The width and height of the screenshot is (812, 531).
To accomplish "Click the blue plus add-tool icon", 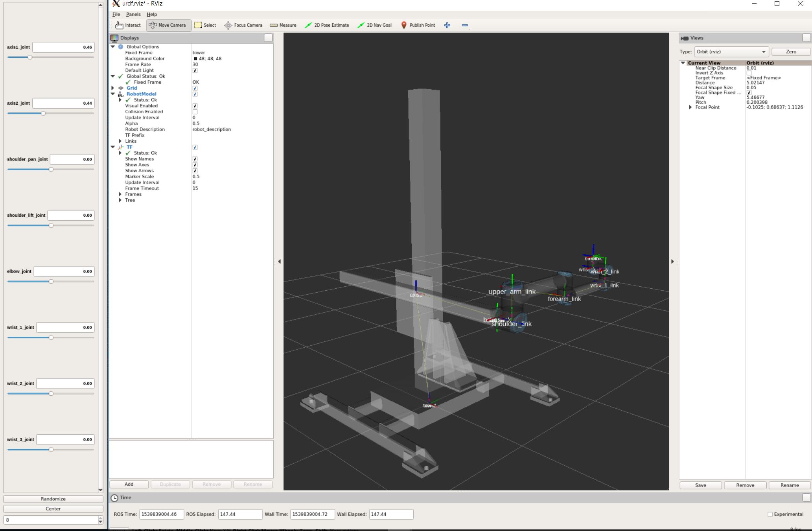I will (x=447, y=25).
